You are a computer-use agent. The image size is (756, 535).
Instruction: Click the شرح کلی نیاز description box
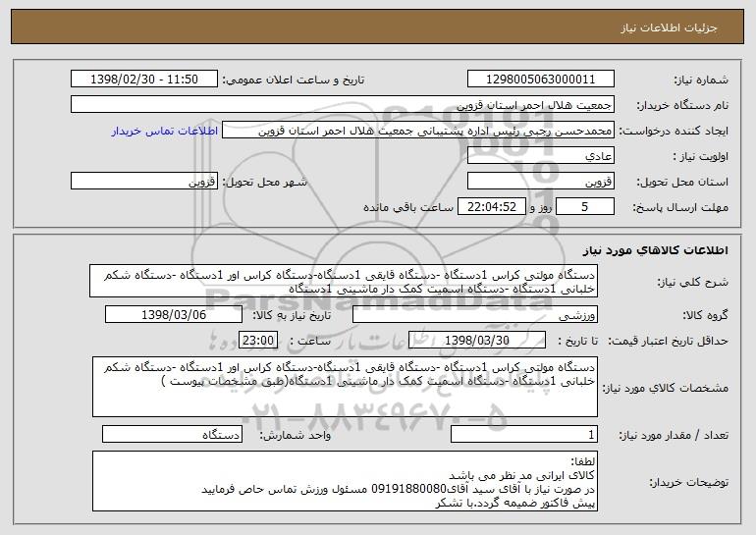344,281
